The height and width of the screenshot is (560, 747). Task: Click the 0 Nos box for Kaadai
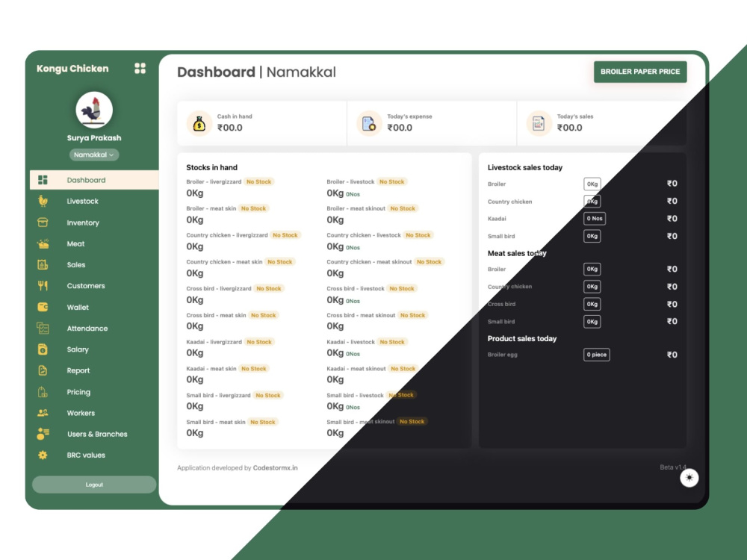pyautogui.click(x=595, y=219)
